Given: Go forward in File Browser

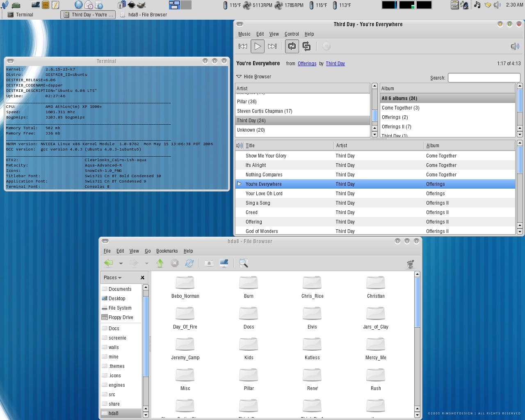Looking at the screenshot, I should click(x=134, y=263).
